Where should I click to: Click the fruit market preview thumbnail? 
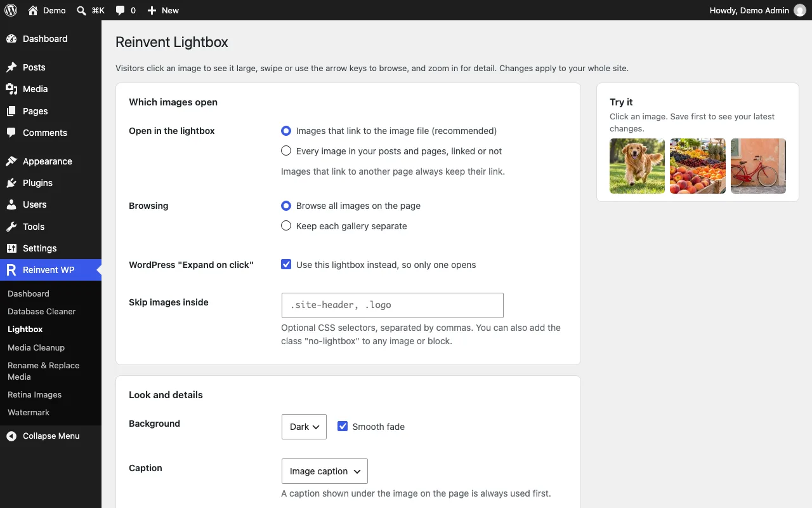pyautogui.click(x=698, y=166)
